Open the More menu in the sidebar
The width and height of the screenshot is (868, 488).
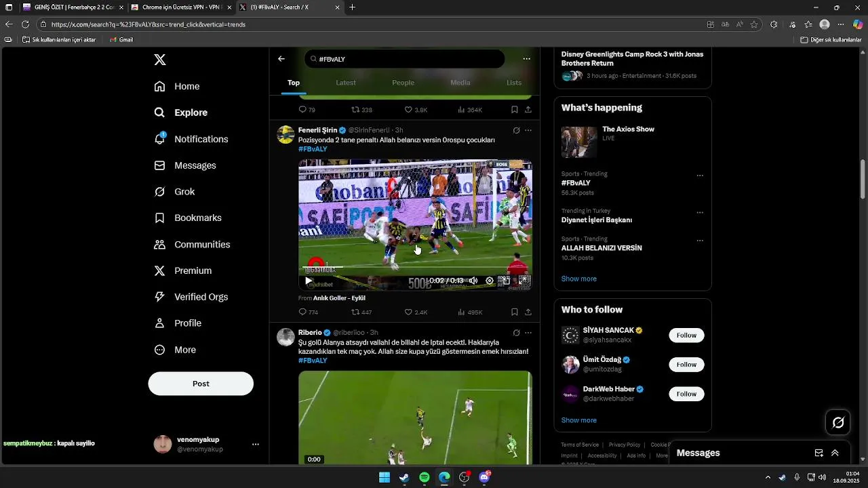tap(175, 350)
